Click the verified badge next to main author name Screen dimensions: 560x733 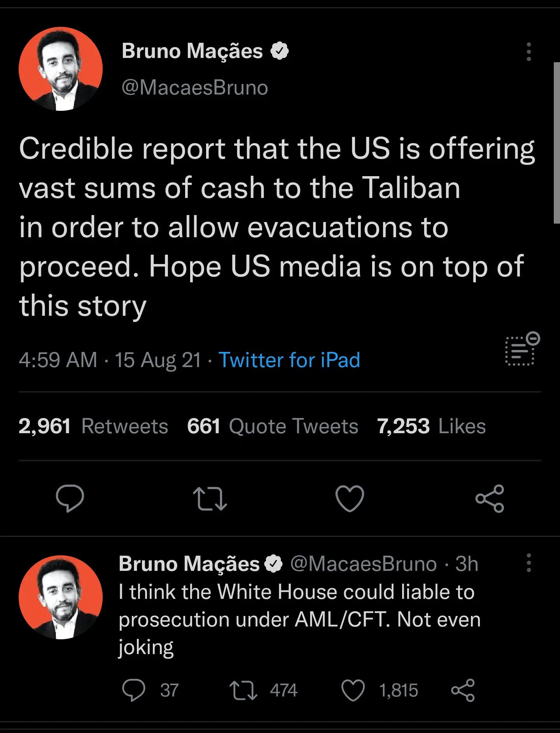click(280, 51)
